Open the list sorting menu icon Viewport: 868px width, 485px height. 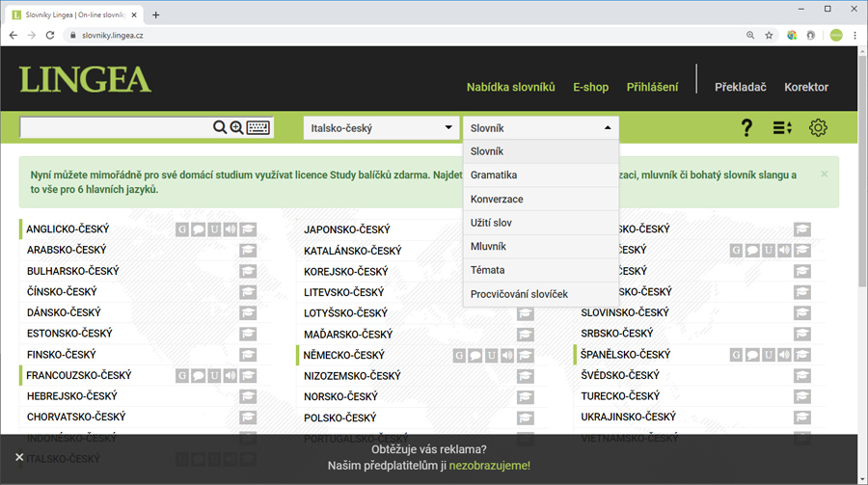pos(782,128)
